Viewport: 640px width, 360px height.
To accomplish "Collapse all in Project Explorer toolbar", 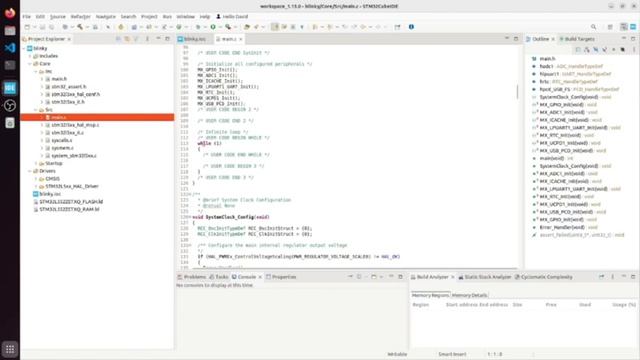I will coord(118,39).
